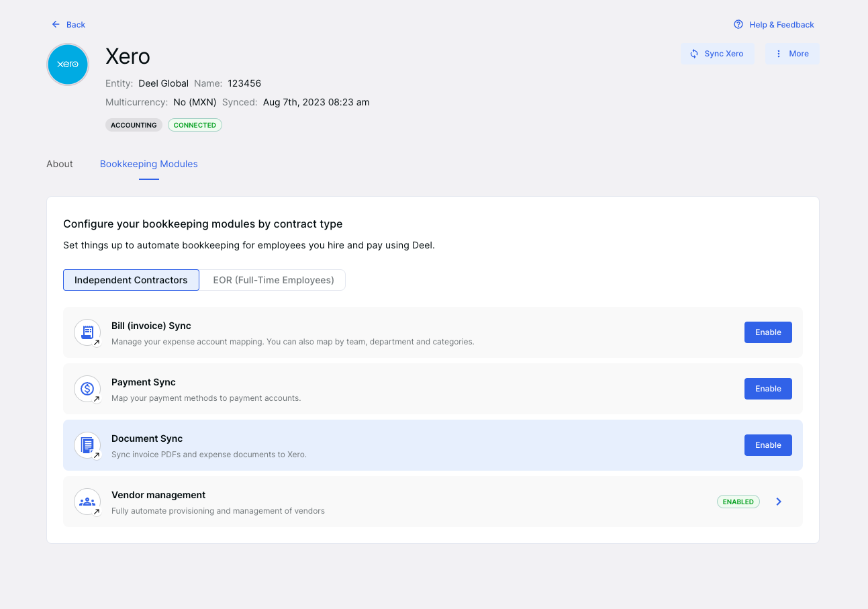Image resolution: width=868 pixels, height=609 pixels.
Task: Click the sync refresh icon on Sync Xero
Action: click(693, 53)
